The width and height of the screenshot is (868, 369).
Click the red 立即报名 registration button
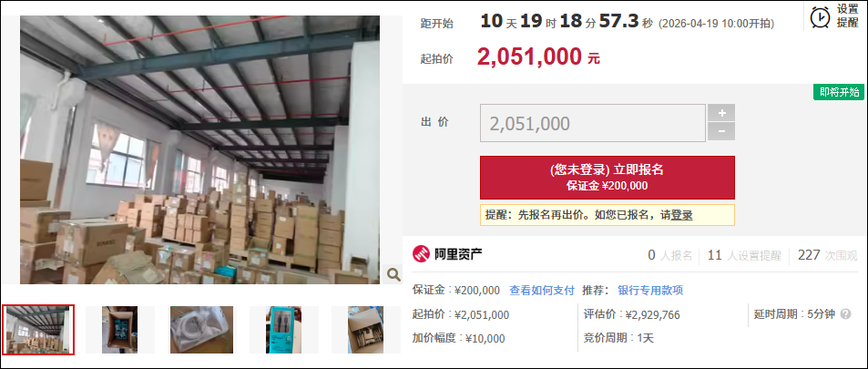click(x=608, y=178)
